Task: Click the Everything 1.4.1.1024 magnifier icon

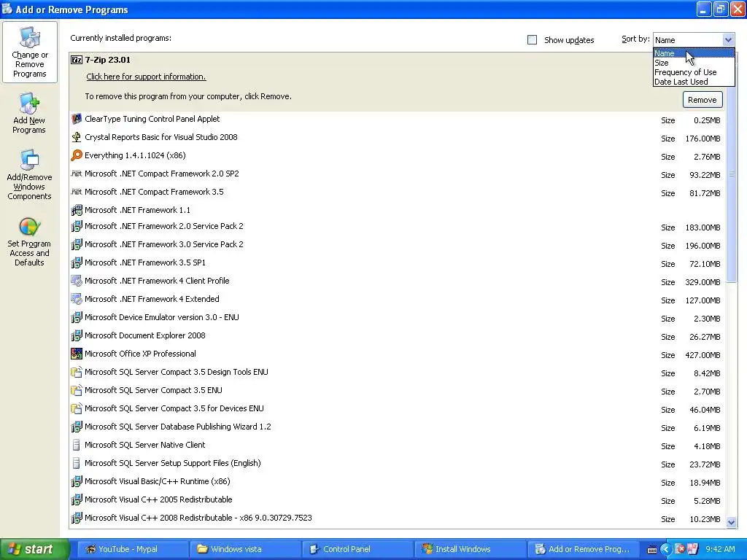Action: 76,155
